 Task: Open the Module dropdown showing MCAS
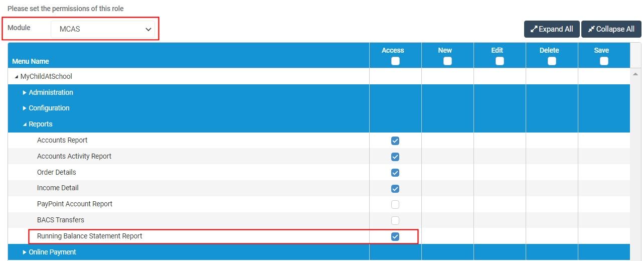[103, 29]
